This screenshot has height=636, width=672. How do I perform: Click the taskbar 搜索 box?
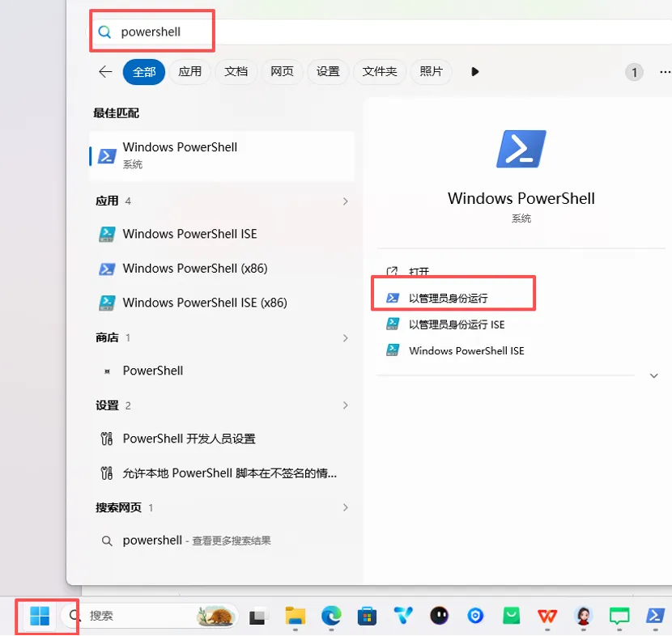[149, 617]
